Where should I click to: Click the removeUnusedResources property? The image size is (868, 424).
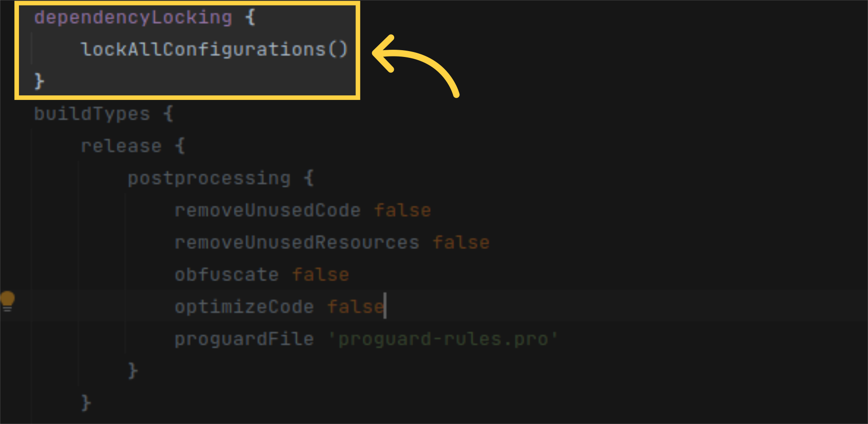click(x=297, y=243)
